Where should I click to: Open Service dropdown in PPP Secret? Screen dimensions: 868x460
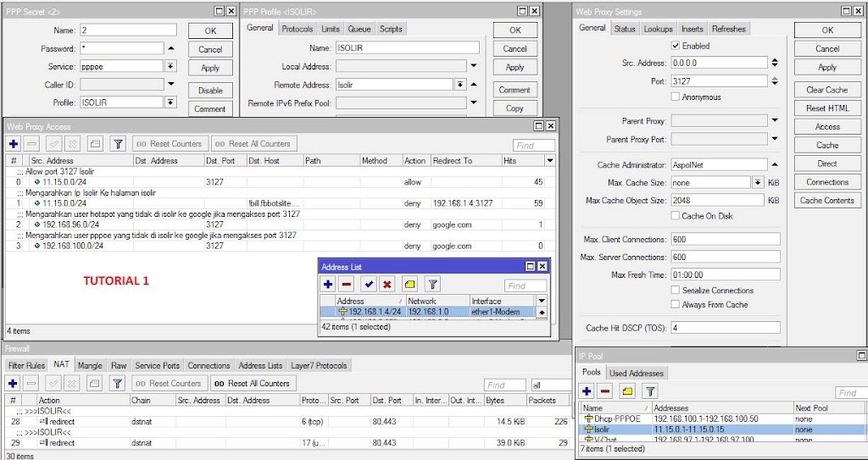pyautogui.click(x=170, y=66)
